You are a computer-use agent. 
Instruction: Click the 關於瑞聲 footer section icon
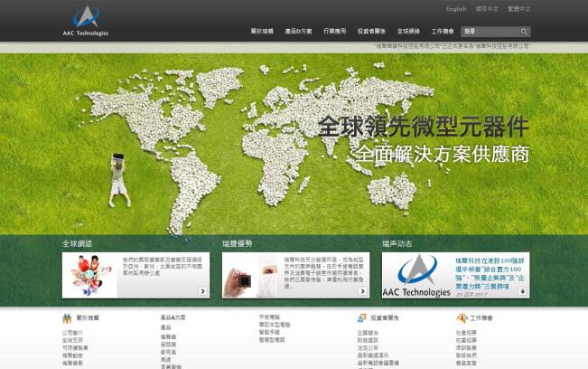[67, 318]
